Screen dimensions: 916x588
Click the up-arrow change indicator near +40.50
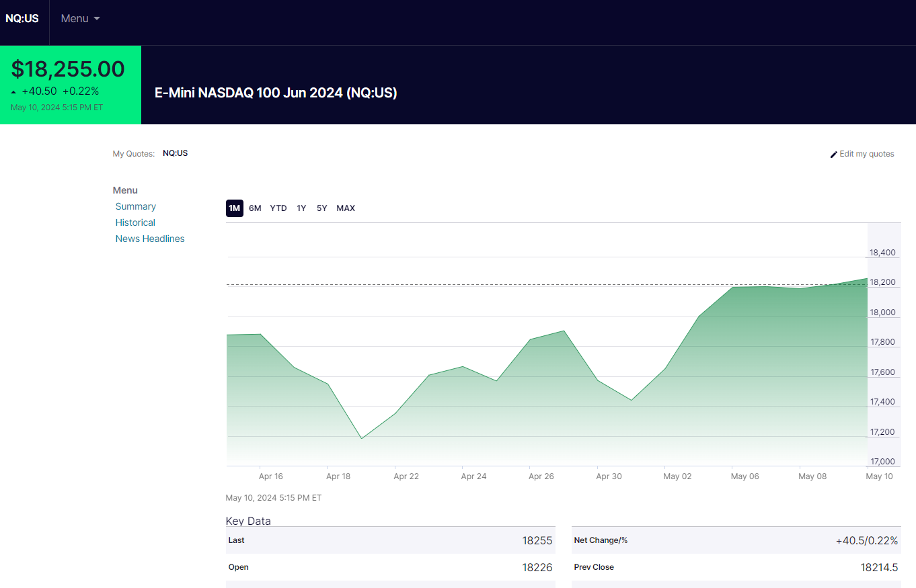[13, 92]
